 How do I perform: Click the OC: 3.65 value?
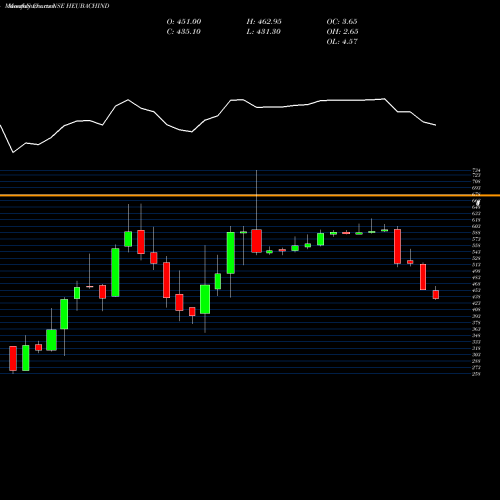342,22
